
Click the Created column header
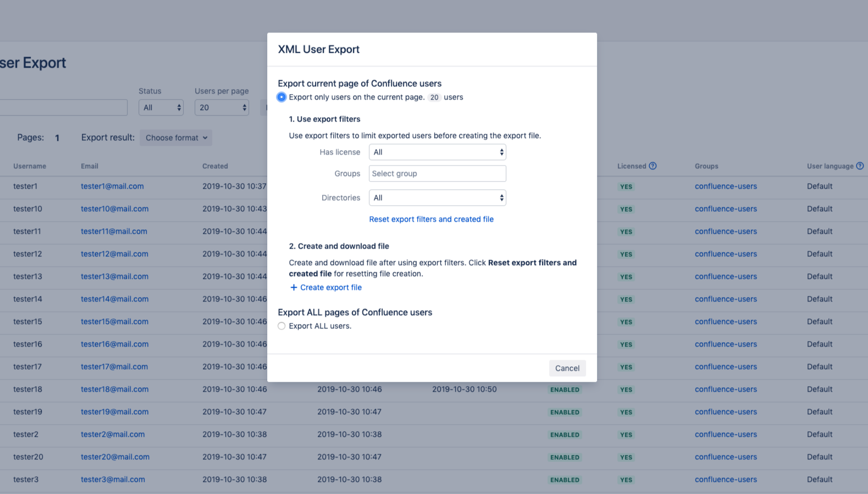215,166
